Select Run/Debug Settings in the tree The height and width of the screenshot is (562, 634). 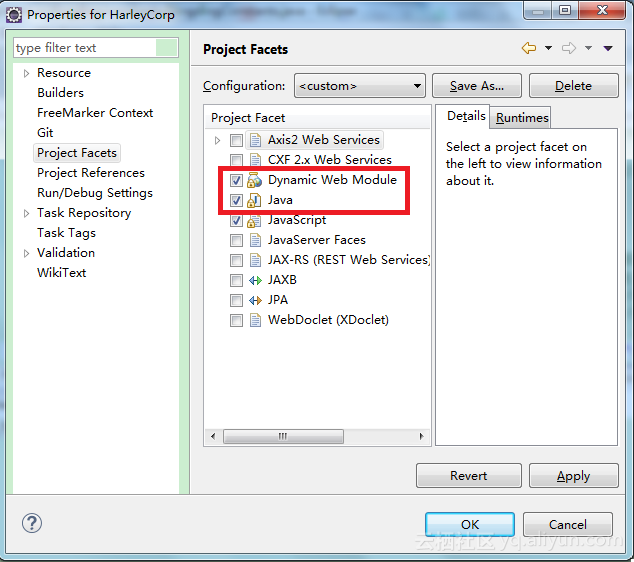click(95, 193)
